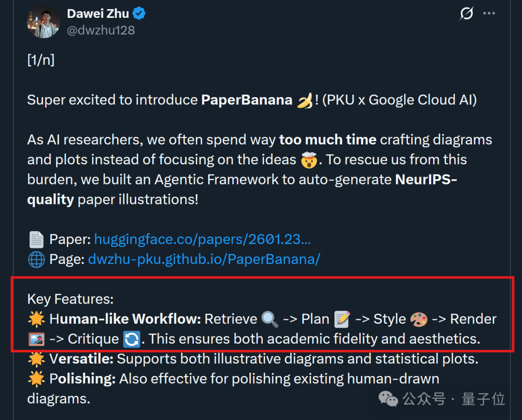This screenshot has height=420, width=522.
Task: Click the Grok slashed-circle icon
Action: [466, 14]
